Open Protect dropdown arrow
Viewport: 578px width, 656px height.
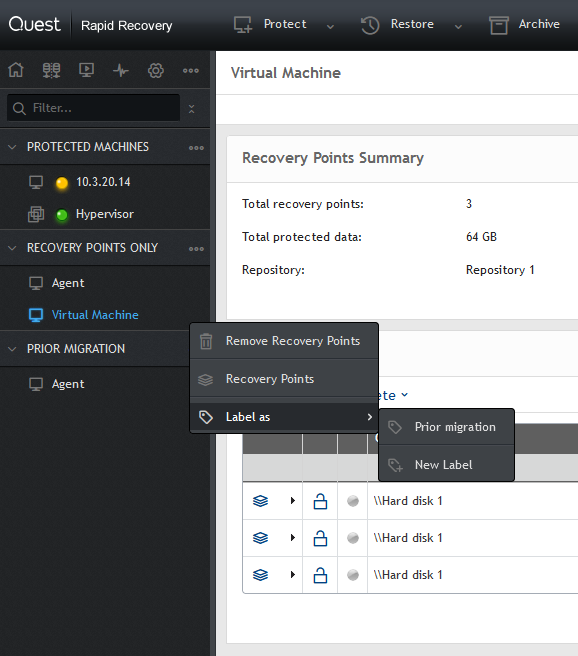[330, 27]
